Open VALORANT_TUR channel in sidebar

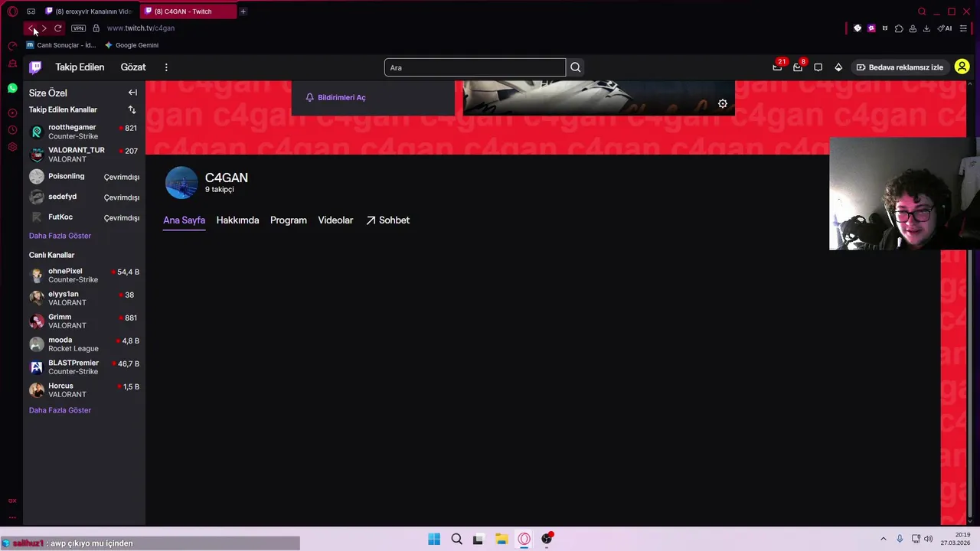point(84,155)
